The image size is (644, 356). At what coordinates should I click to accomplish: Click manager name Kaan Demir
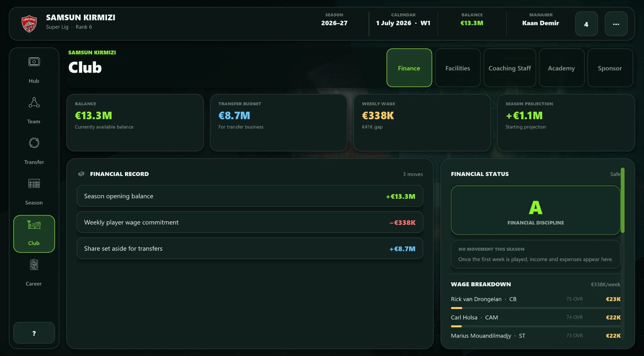coord(540,23)
